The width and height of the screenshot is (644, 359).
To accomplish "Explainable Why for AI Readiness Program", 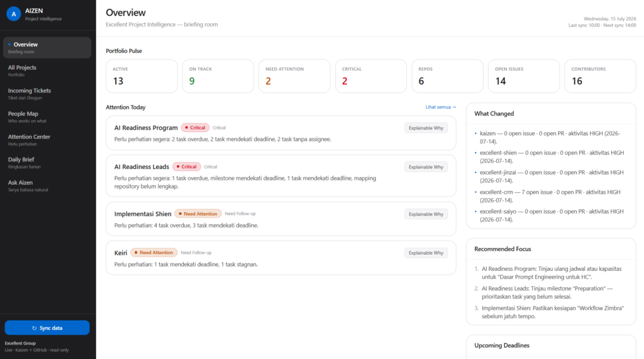I will (426, 128).
